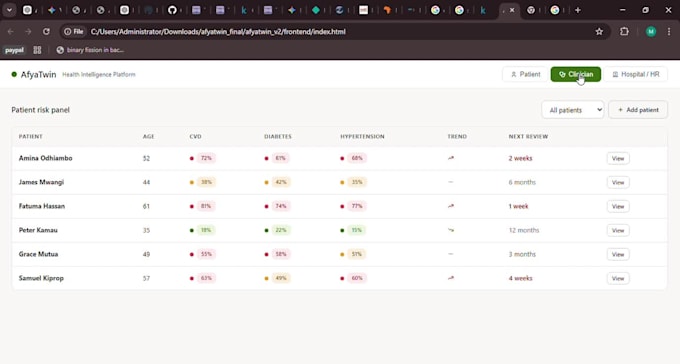
Task: Reload the current page
Action: 46,32
